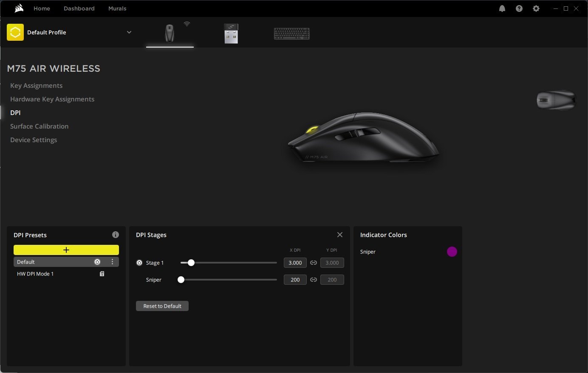Click the Sniper label in DPI Stages

[x=154, y=280]
